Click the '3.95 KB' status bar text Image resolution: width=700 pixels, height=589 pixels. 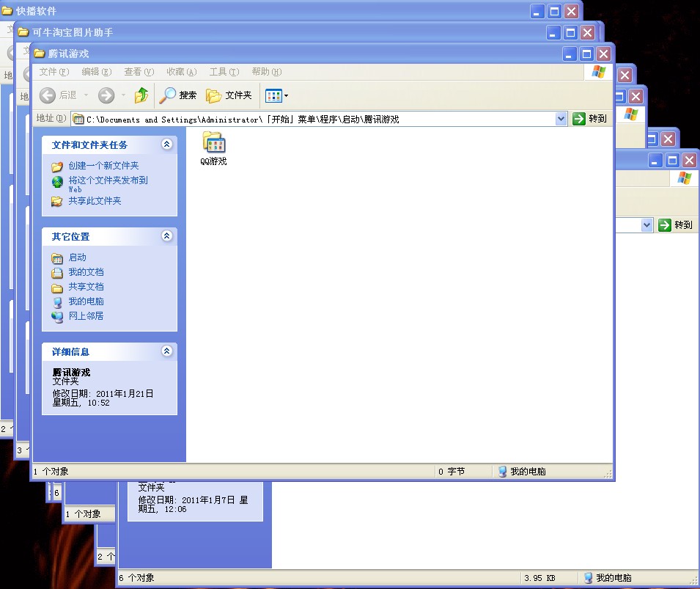pos(539,578)
